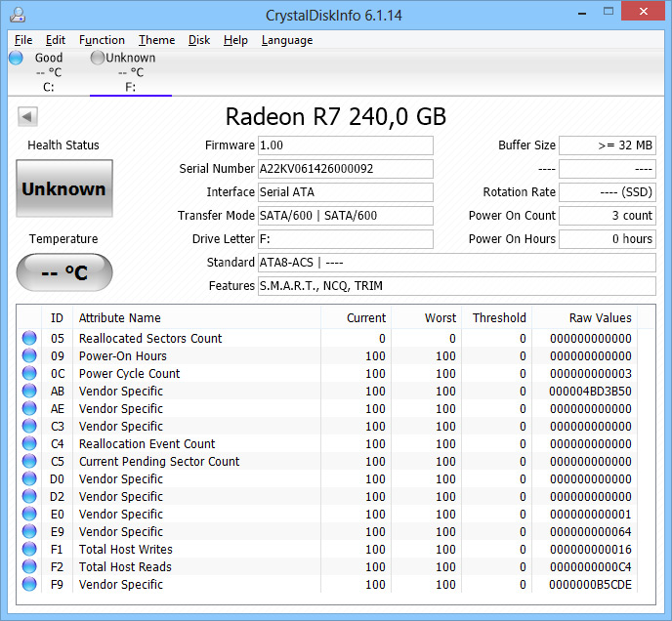Click status orb for Power Cycle Count row
This screenshot has width=672, height=621.
[29, 373]
